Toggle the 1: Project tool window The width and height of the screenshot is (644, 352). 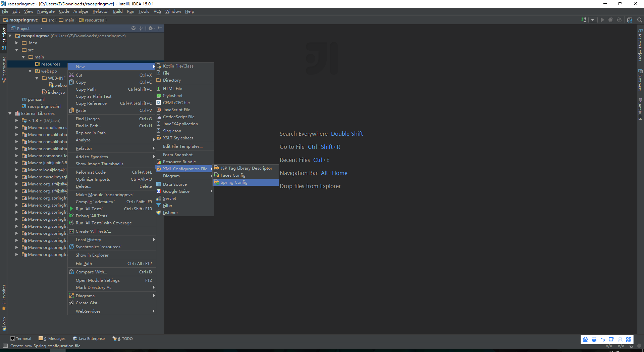coord(4,38)
